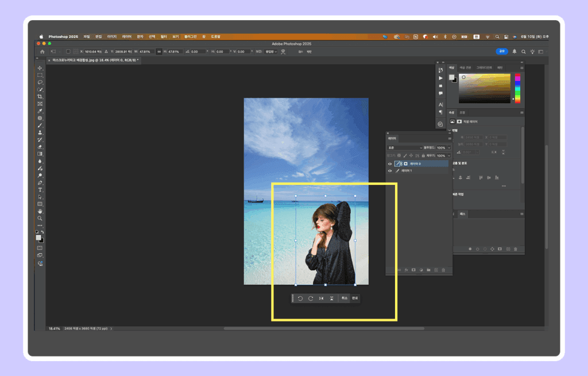Screen dimensions: 588x376
Task: Toggle relative positioning triangle in options bar
Action: (106, 52)
